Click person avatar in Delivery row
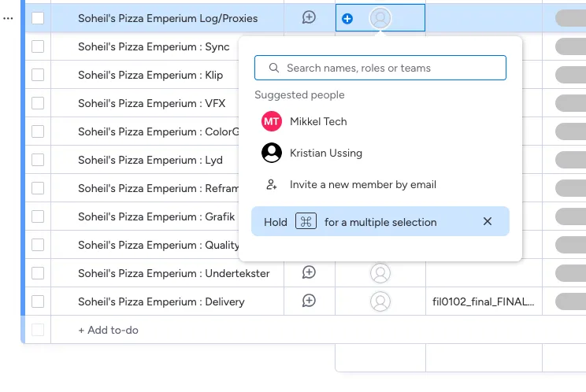The height and width of the screenshot is (392, 586). (x=380, y=301)
